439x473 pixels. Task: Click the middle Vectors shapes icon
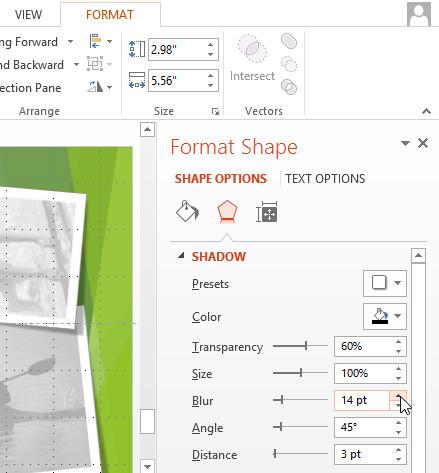[289, 64]
